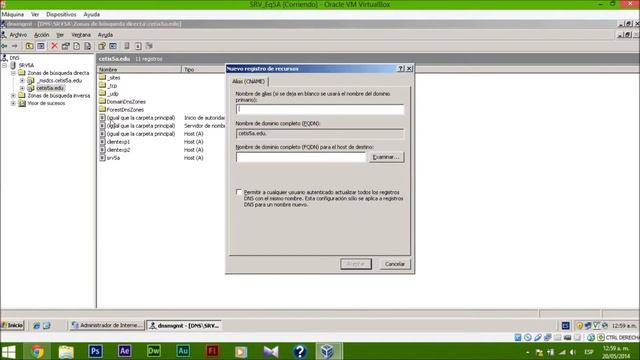Select Visor de sucesos in the tree
640x360 pixels.
pos(46,103)
